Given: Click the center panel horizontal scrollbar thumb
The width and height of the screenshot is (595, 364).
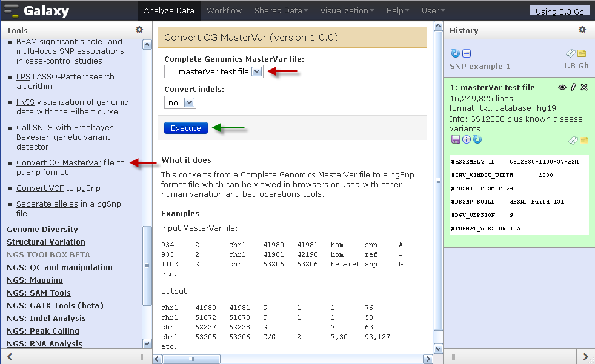Looking at the screenshot, I should pyautogui.click(x=191, y=359).
